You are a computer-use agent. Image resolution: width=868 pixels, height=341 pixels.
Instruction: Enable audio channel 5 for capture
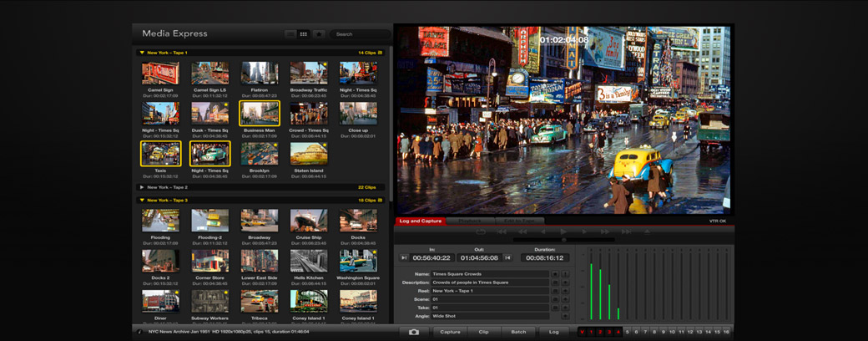(627, 332)
